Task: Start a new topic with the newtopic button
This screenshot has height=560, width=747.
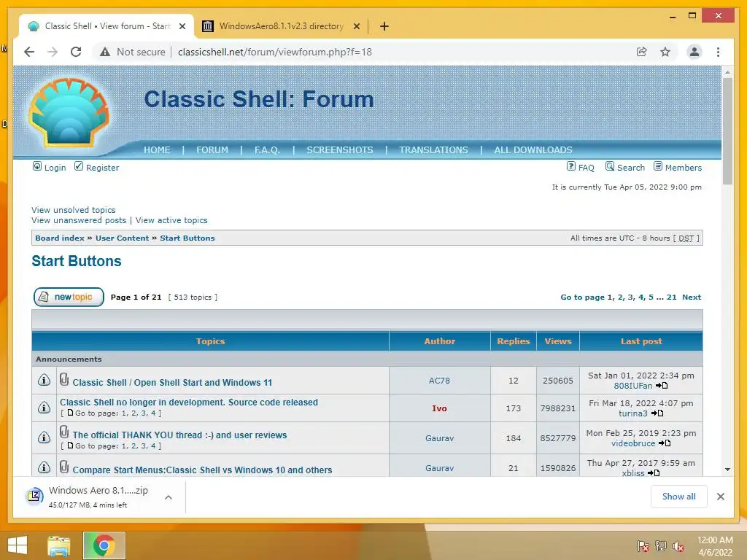Action: coord(69,297)
